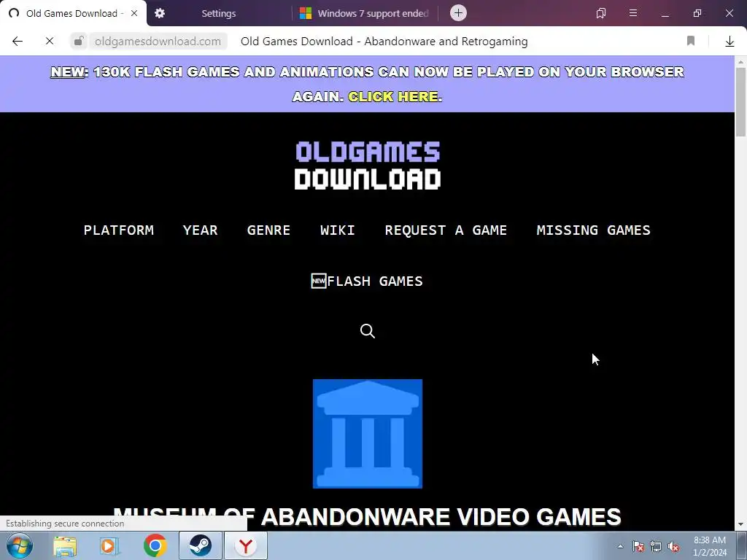
Task: Open REQUEST A GAME page
Action: pyautogui.click(x=446, y=230)
